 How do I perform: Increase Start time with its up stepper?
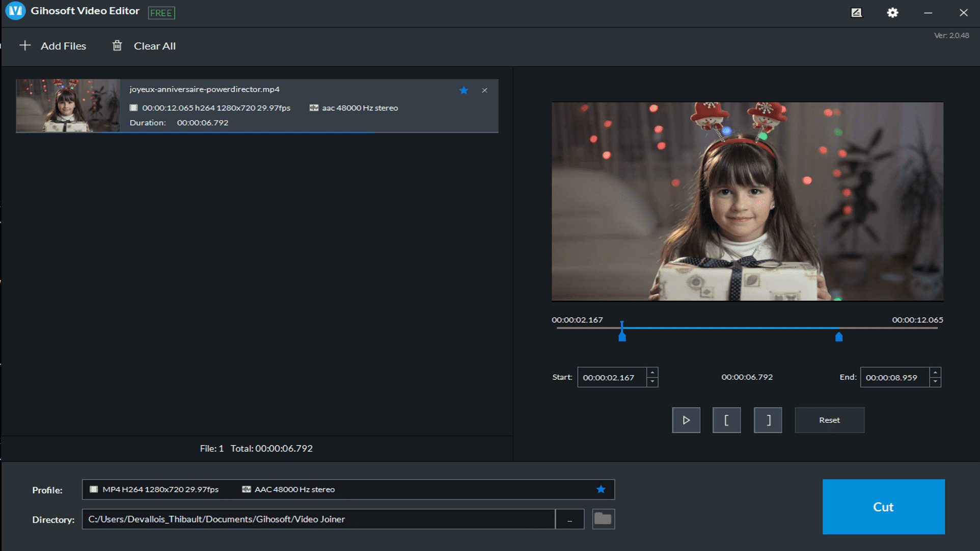click(652, 374)
